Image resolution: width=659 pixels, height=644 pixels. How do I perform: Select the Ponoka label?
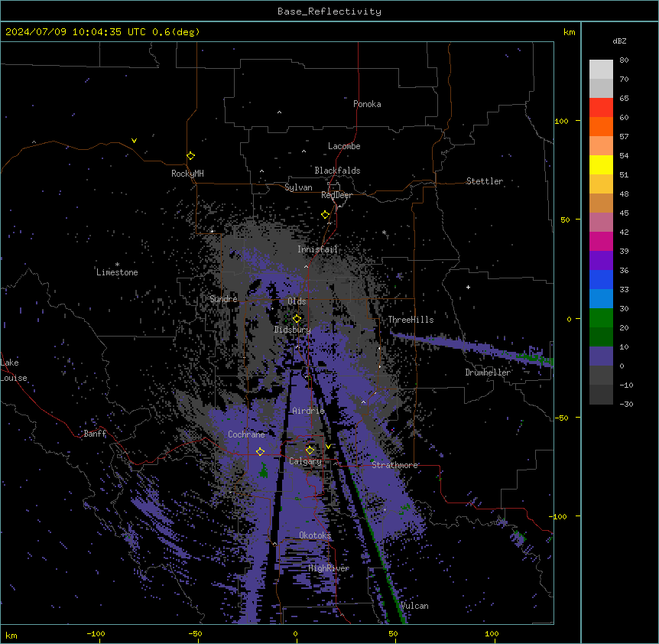click(367, 104)
